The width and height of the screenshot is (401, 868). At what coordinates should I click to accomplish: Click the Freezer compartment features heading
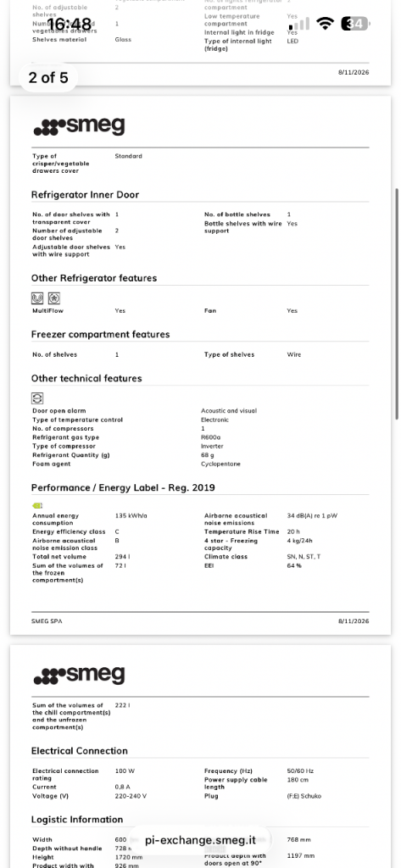(100, 334)
